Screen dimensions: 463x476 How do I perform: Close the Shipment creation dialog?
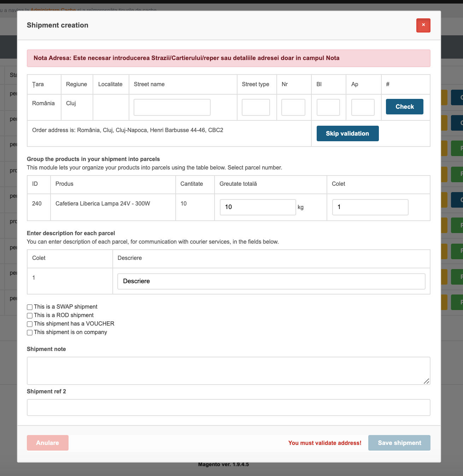423,25
